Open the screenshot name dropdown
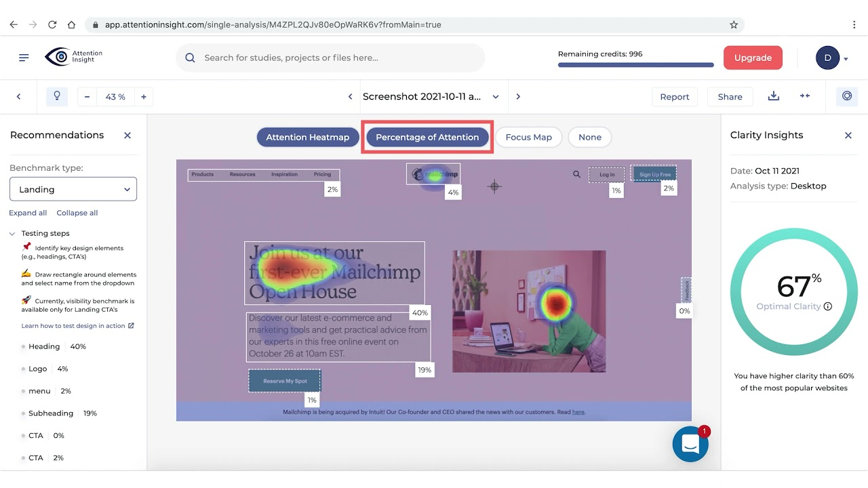Viewport: 868px width, 488px height. coord(496,97)
